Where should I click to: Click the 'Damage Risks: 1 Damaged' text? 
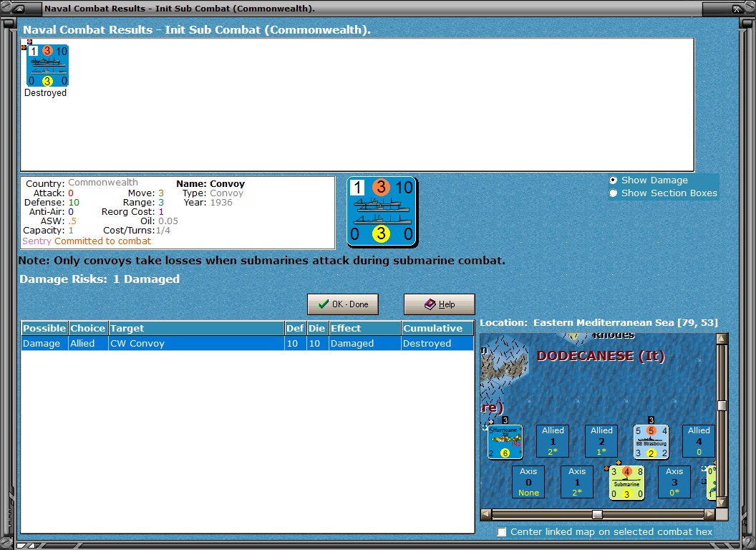click(100, 279)
